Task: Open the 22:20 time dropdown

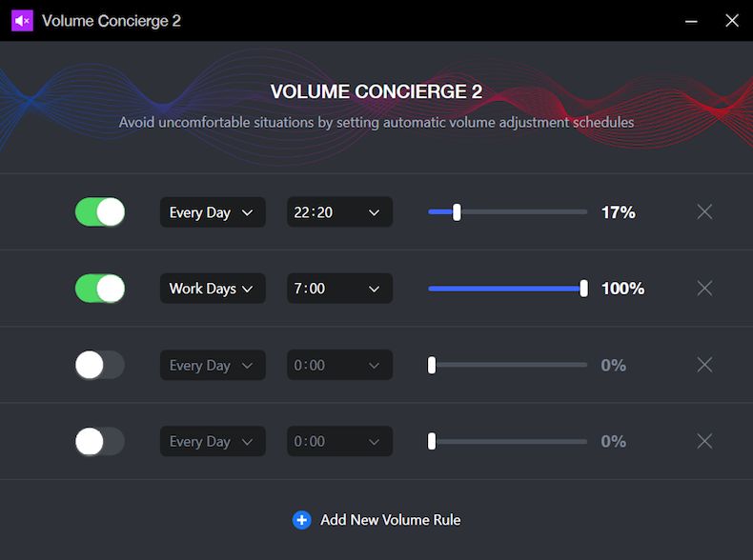Action: click(x=340, y=212)
